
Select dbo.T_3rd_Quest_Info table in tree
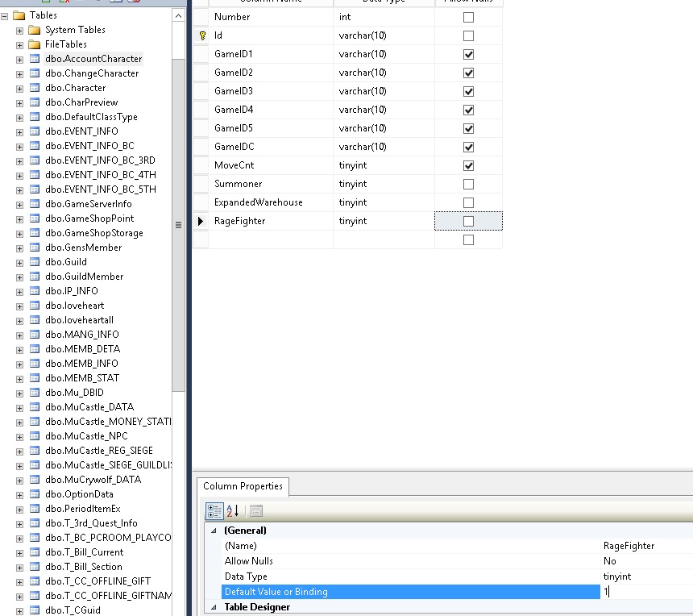click(x=91, y=523)
